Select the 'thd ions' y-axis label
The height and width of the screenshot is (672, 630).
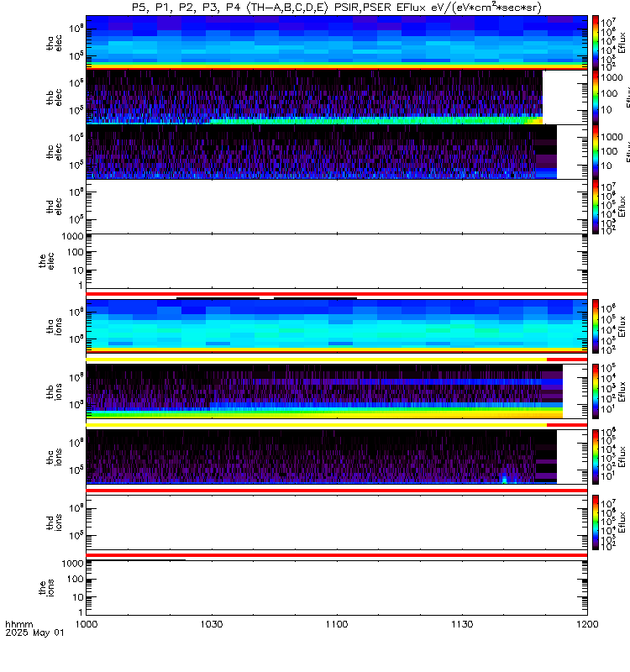pyautogui.click(x=55, y=522)
